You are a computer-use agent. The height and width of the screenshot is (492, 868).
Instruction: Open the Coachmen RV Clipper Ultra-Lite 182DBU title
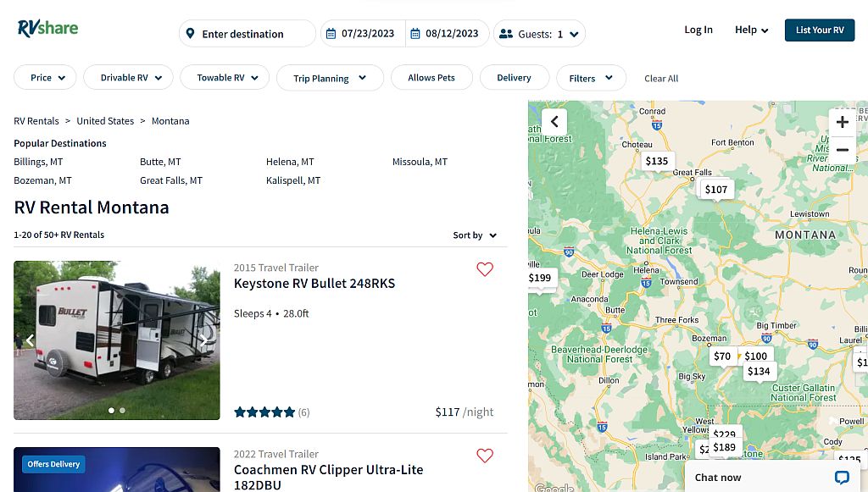pyautogui.click(x=328, y=477)
